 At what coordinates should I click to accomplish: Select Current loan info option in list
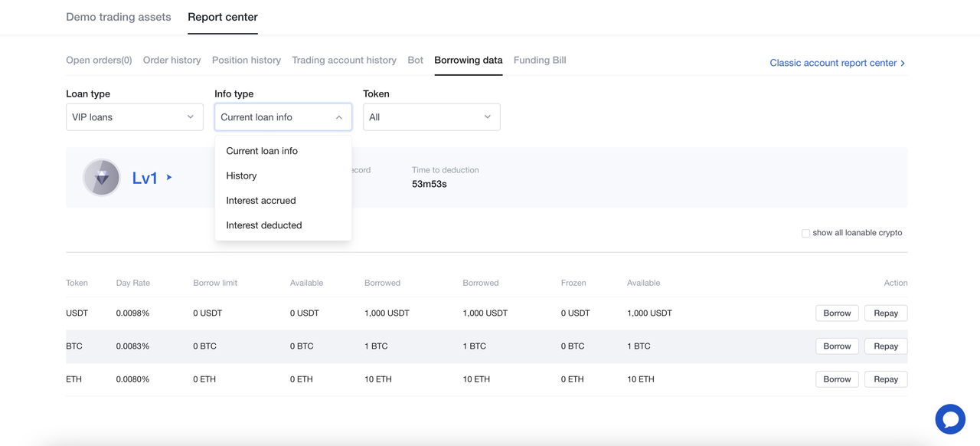283,151
